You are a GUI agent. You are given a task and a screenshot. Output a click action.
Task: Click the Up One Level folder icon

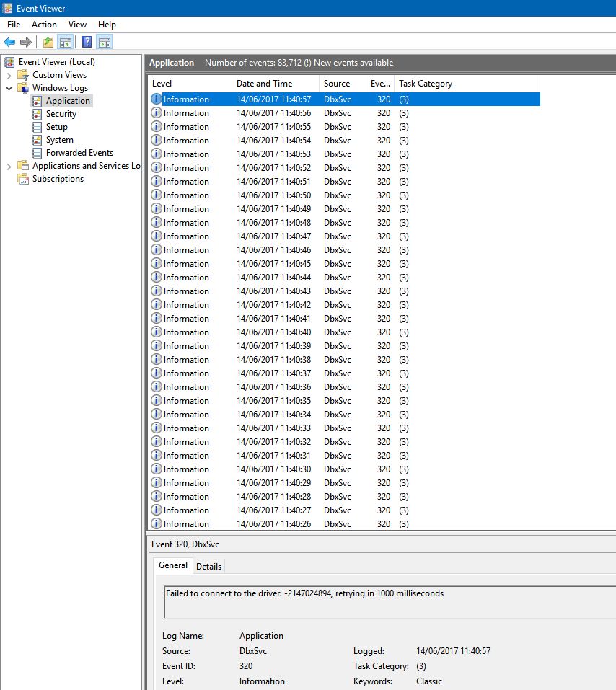click(x=48, y=42)
